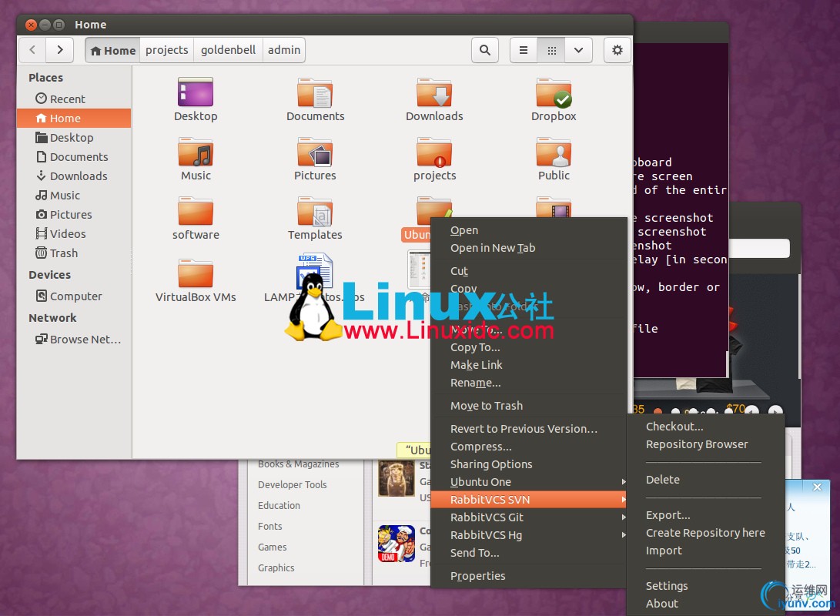Switch to list view mode
The image size is (840, 616).
coord(524,50)
